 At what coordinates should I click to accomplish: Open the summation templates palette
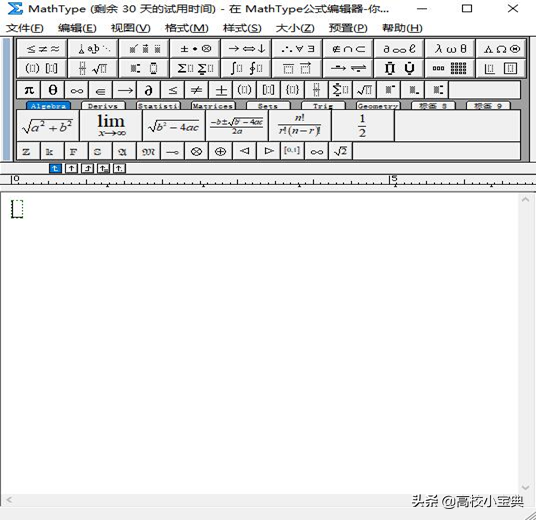195,68
